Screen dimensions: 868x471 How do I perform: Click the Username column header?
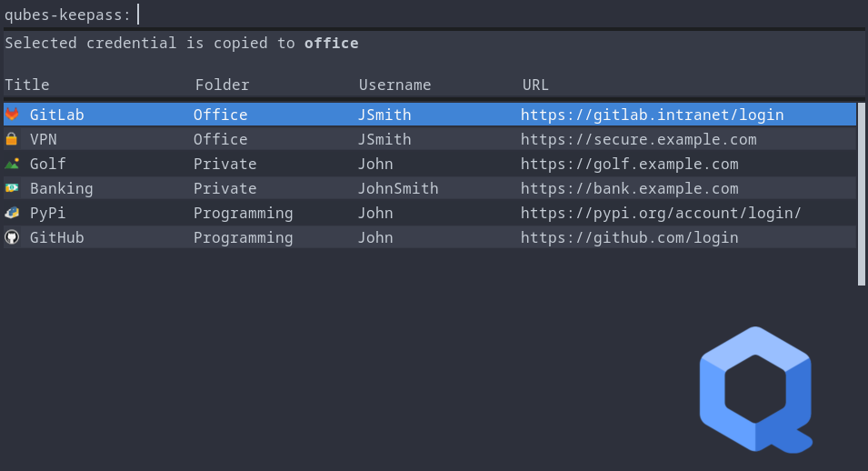(394, 85)
